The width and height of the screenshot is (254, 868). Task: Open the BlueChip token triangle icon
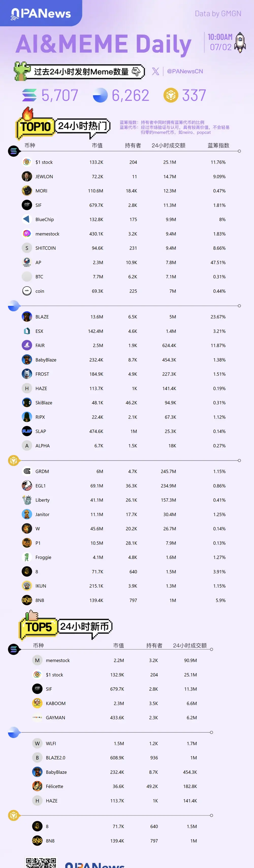[27, 219]
